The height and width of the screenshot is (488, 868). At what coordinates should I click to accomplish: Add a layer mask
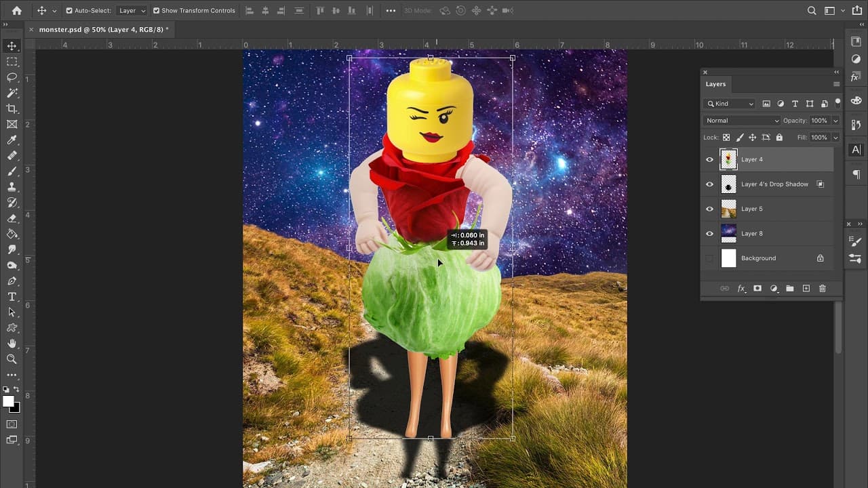[757, 289]
